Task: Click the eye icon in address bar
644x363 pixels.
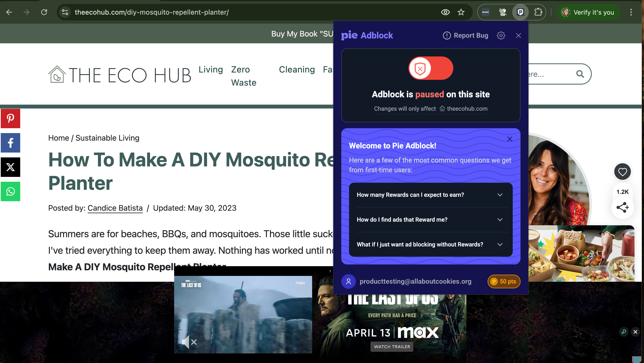Action: point(445,12)
